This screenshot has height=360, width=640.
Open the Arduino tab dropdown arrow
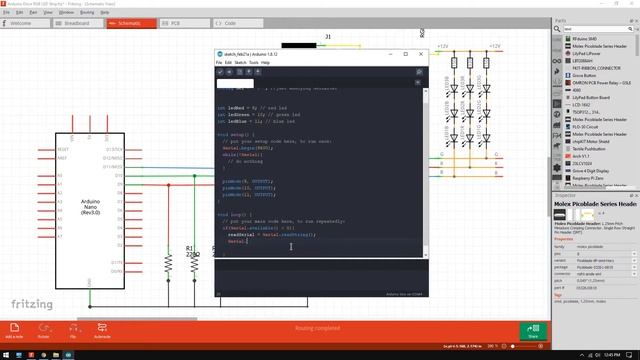(418, 82)
